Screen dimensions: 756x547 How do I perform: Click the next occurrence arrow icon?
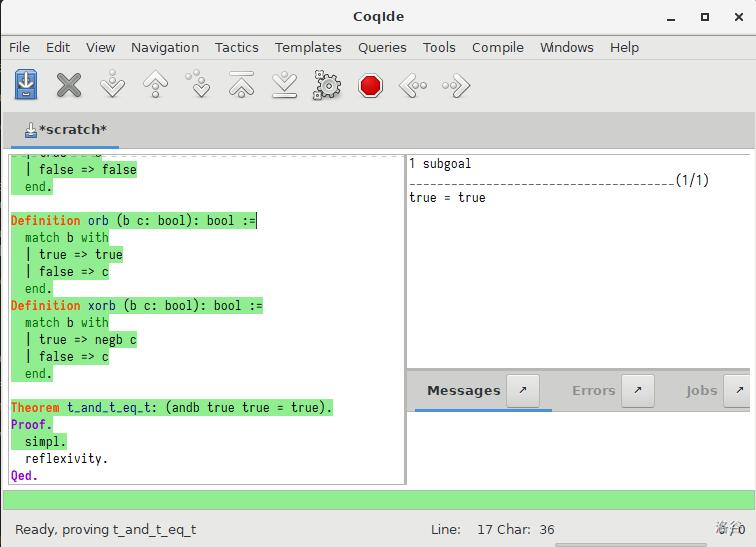pos(456,85)
